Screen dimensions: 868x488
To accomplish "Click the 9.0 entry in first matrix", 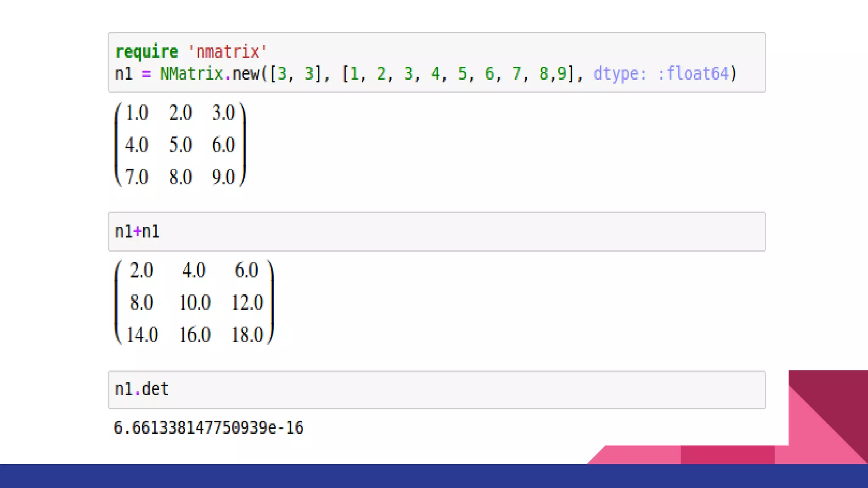I will [223, 177].
